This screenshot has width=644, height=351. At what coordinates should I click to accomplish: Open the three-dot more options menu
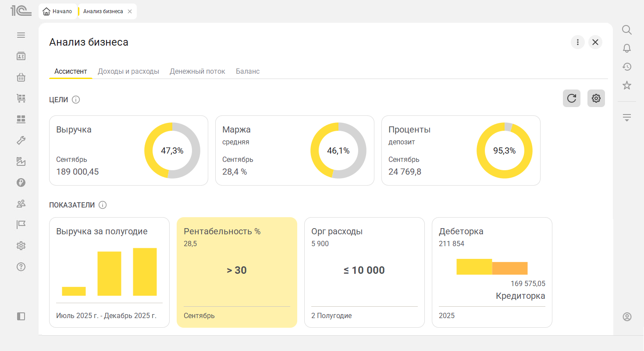coord(577,42)
